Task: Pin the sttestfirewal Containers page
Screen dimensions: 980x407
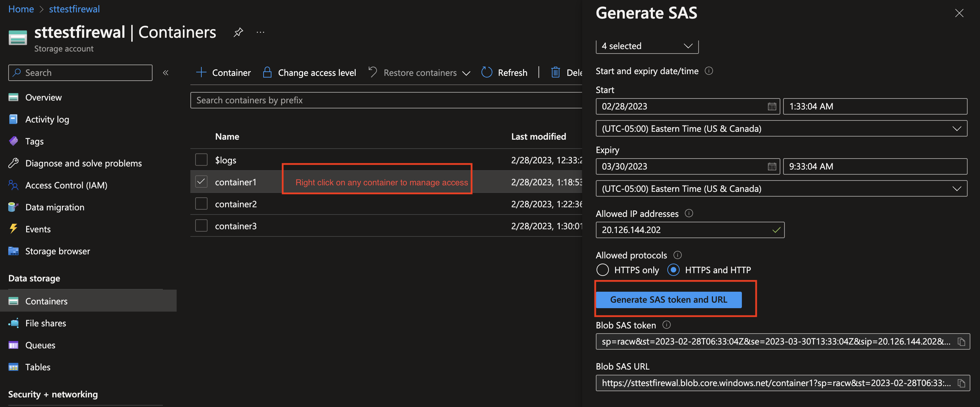Action: [238, 32]
